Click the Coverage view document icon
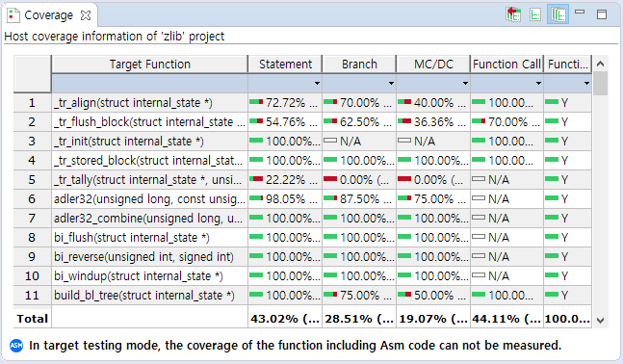The height and width of the screenshot is (364, 623). pyautogui.click(x=13, y=15)
